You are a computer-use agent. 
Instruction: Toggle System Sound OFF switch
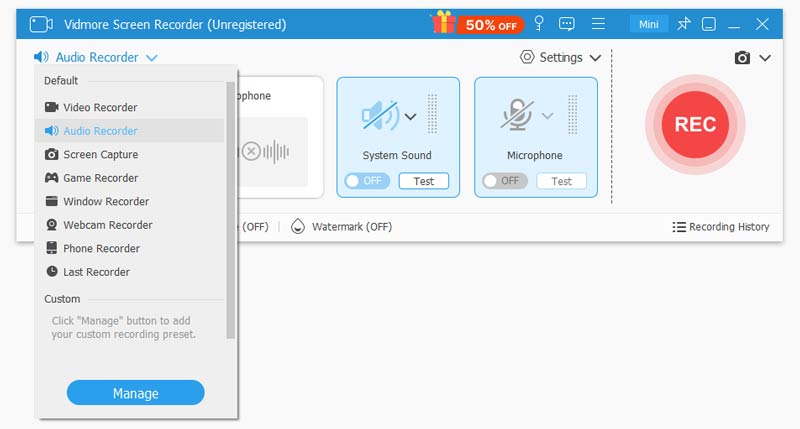coord(367,181)
